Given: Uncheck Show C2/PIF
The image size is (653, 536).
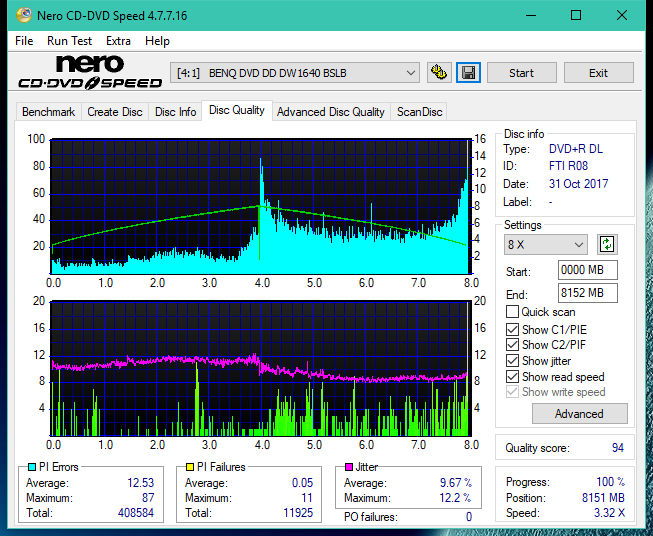Looking at the screenshot, I should point(512,345).
